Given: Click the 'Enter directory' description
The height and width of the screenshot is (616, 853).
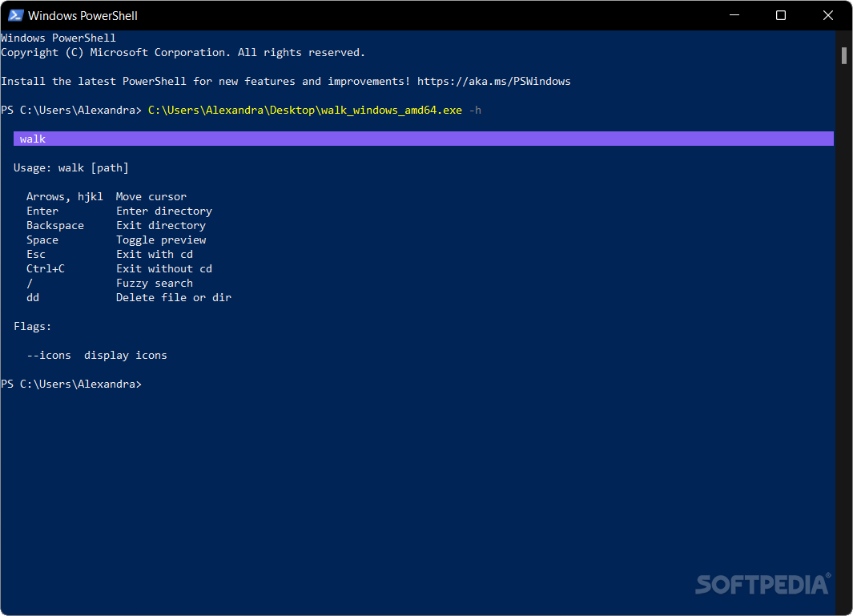Looking at the screenshot, I should click(163, 211).
